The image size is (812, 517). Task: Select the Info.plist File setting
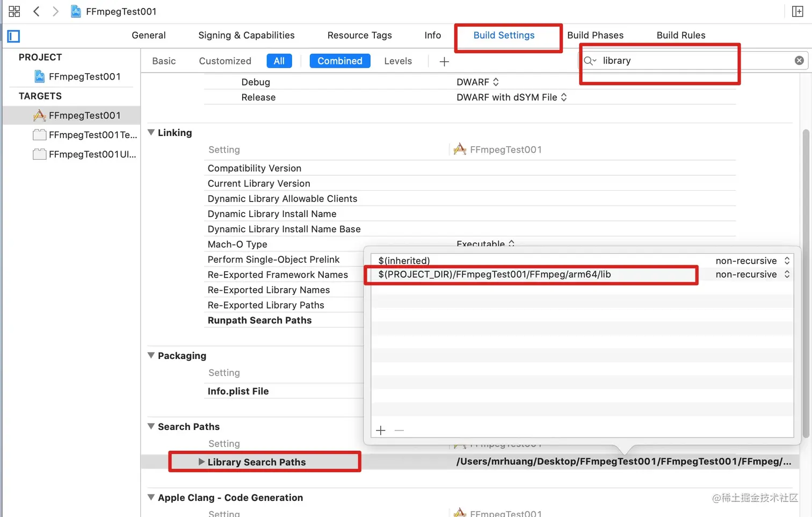coord(238,391)
